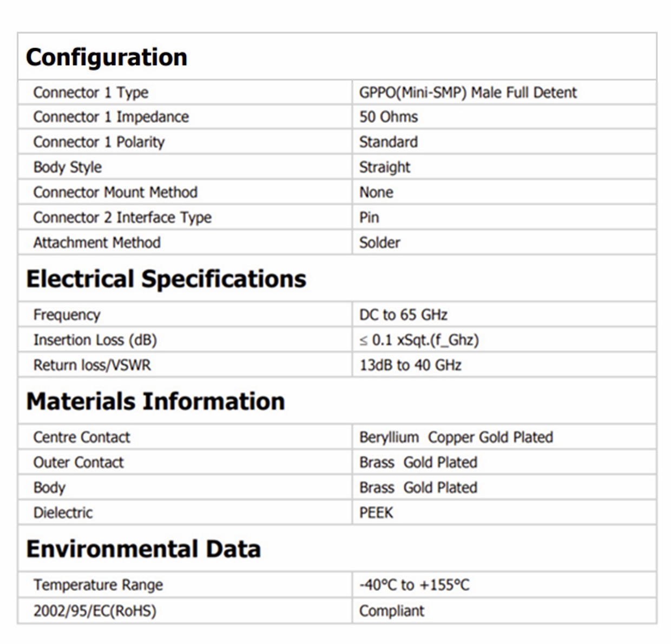This screenshot has height=644, width=671.
Task: Select the Straight body style value
Action: pyautogui.click(x=385, y=167)
